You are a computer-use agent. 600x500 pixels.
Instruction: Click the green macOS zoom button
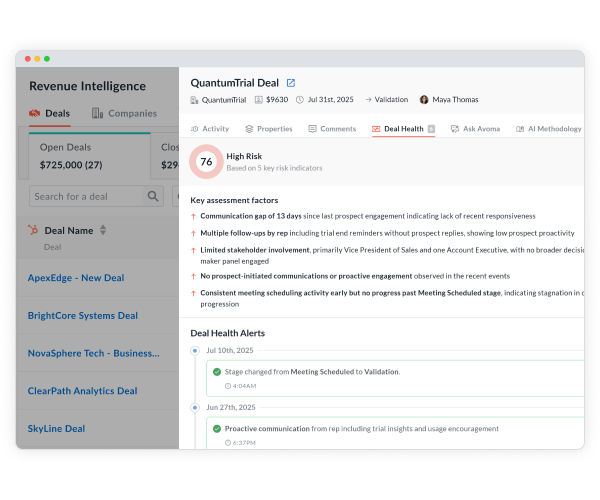pyautogui.click(x=47, y=59)
